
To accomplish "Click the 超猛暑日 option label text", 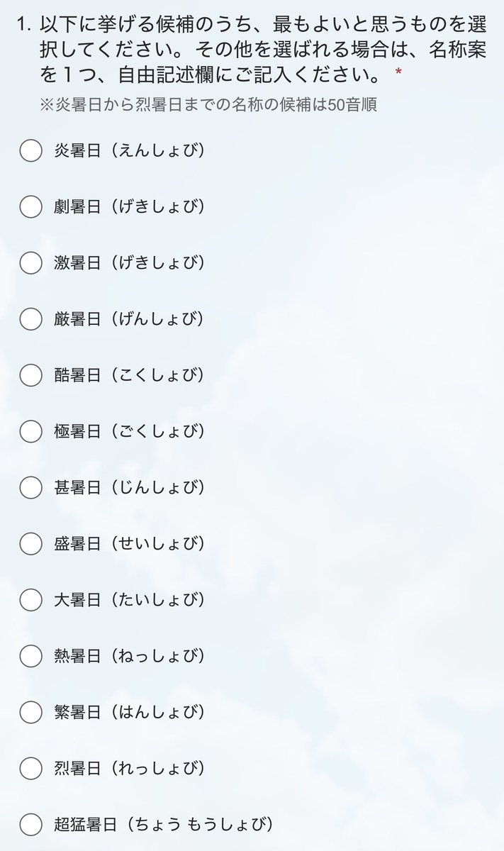I will point(163,824).
